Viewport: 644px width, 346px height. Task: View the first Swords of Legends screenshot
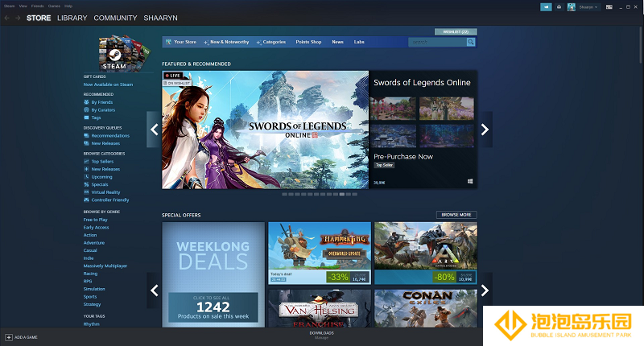coord(393,109)
